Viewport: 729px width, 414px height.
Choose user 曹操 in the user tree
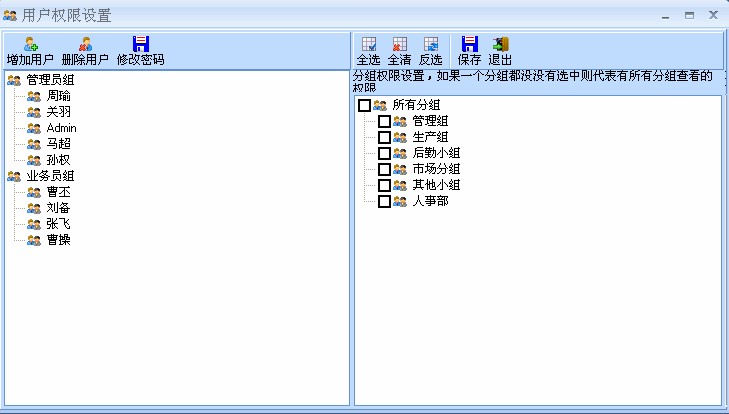pyautogui.click(x=58, y=240)
